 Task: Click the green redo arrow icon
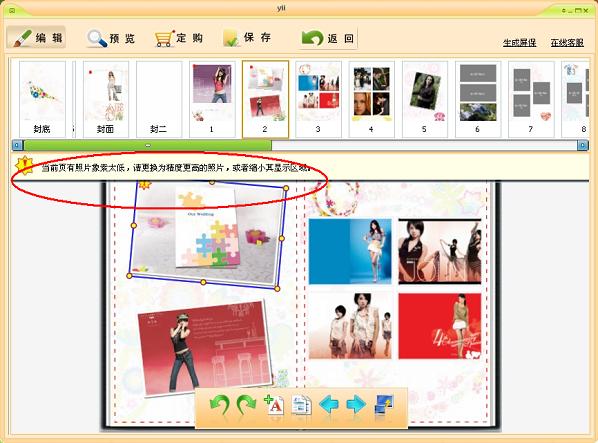(x=246, y=404)
